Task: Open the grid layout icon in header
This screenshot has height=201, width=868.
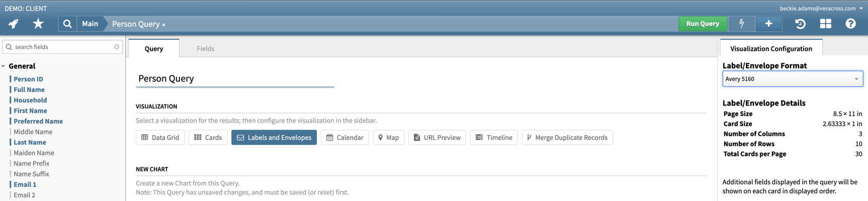Action: [825, 24]
